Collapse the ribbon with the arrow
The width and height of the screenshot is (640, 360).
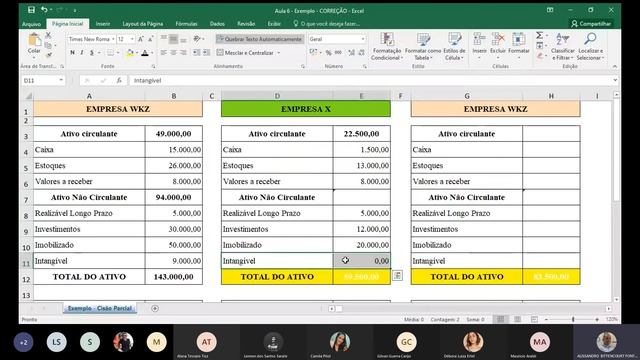[x=615, y=66]
